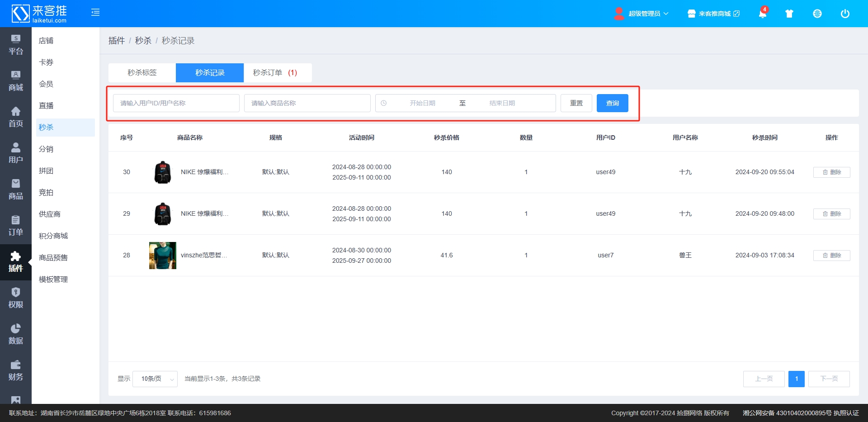Click the 重置 reset button

(576, 103)
